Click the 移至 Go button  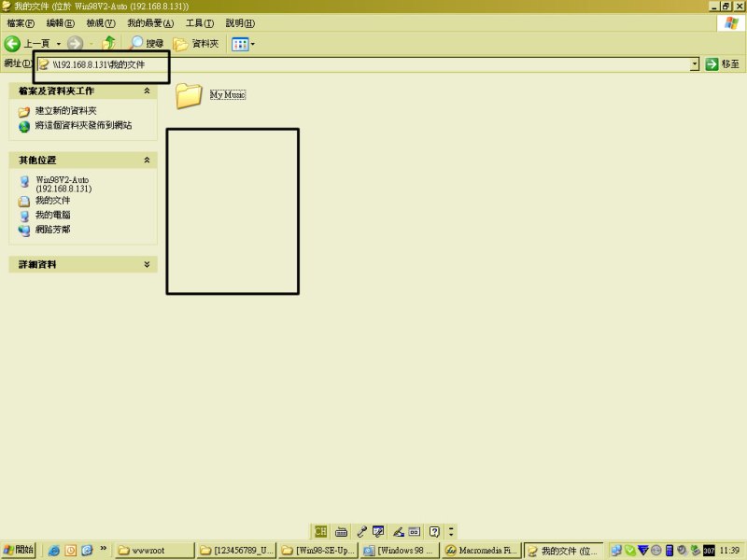point(722,64)
